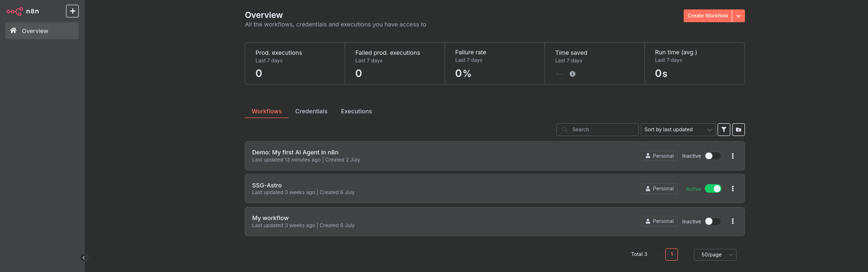Open the 50/page size dropdown
Image resolution: width=868 pixels, height=272 pixels.
point(715,255)
